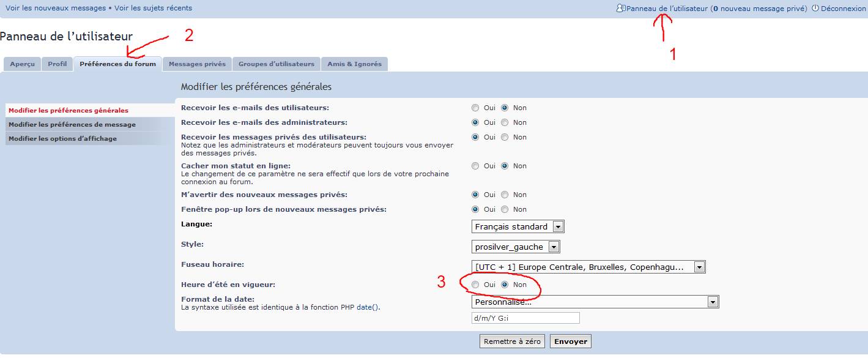Click the custom date format text field

(x=525, y=318)
